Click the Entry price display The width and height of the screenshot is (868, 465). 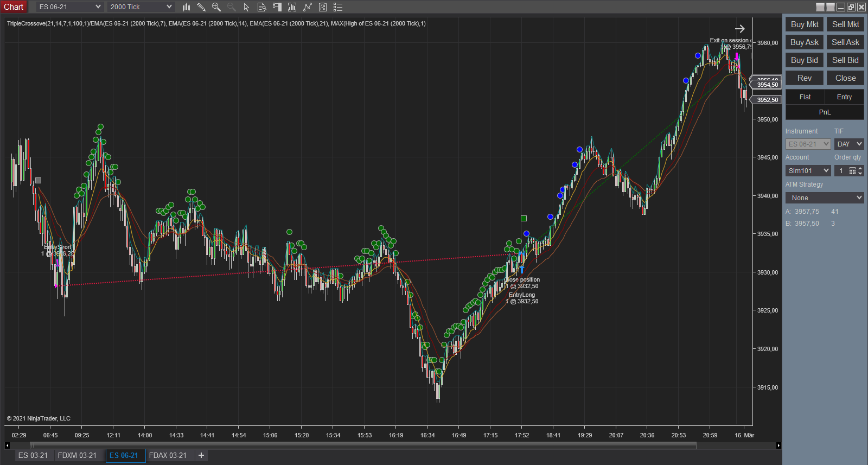point(844,97)
